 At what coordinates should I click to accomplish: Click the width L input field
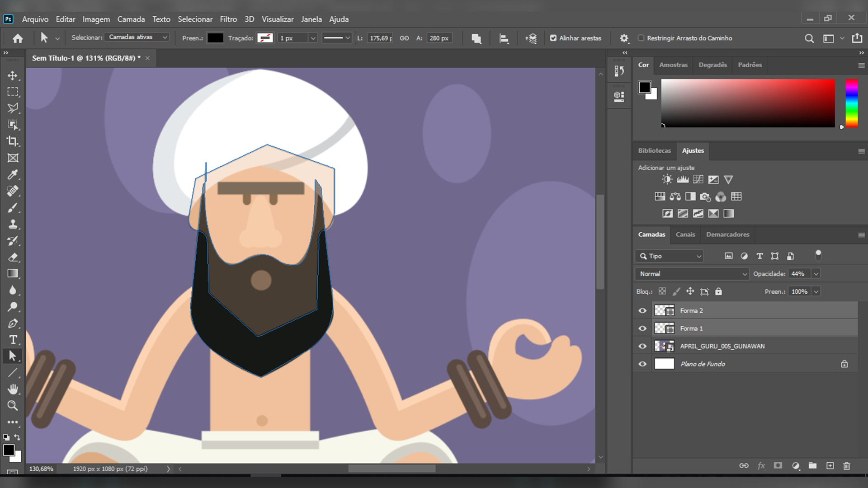tap(381, 38)
